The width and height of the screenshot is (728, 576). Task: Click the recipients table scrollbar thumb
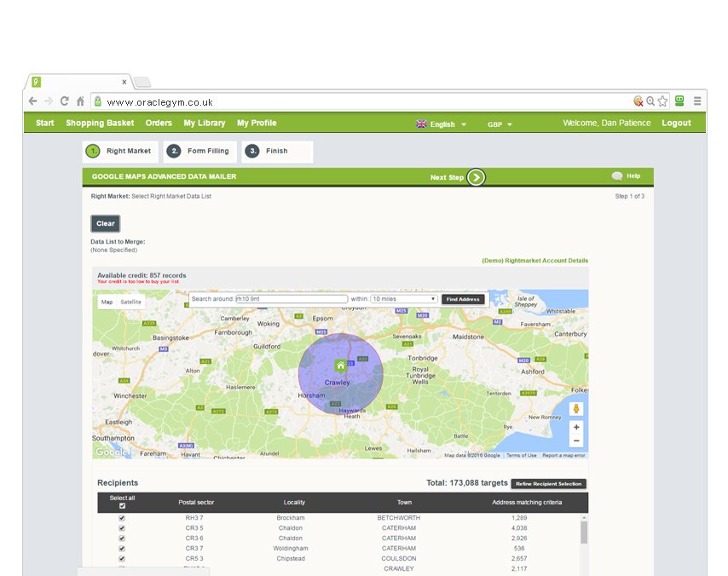(584, 533)
